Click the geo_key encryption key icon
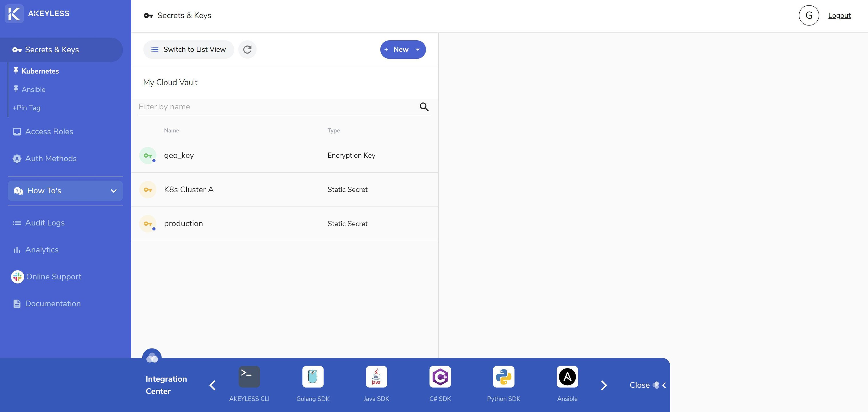The image size is (868, 412). tap(147, 156)
